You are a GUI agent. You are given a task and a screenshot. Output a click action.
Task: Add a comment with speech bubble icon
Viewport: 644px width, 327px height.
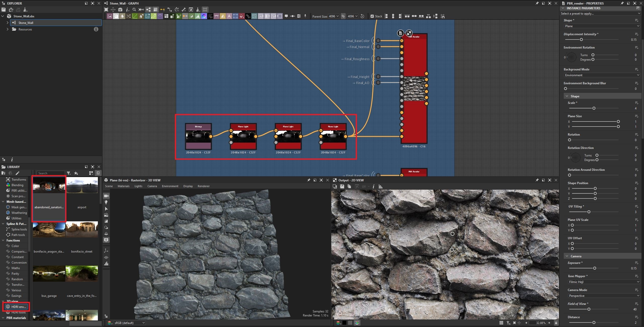(x=286, y=16)
